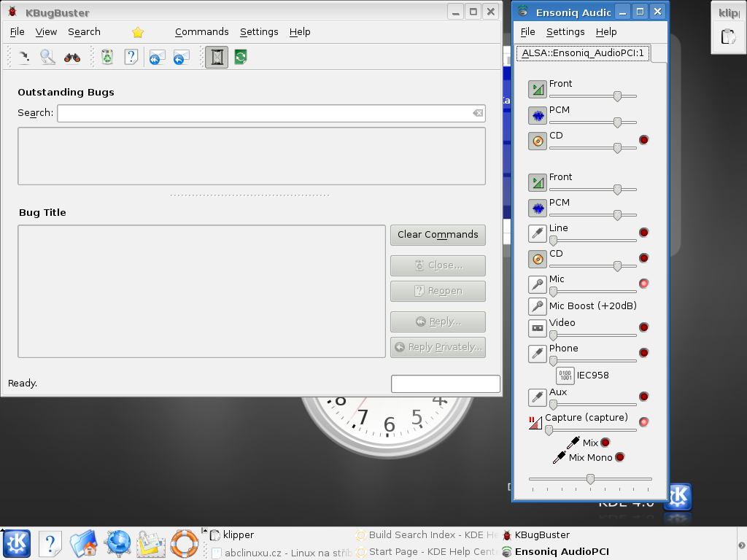747x560 pixels.
Task: Launch the globe web browser panel icon
Action: tap(117, 544)
